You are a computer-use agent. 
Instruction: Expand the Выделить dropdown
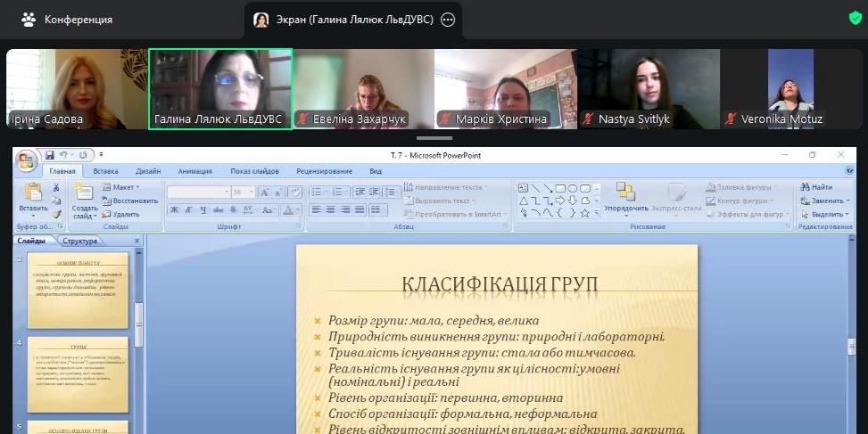(x=827, y=214)
